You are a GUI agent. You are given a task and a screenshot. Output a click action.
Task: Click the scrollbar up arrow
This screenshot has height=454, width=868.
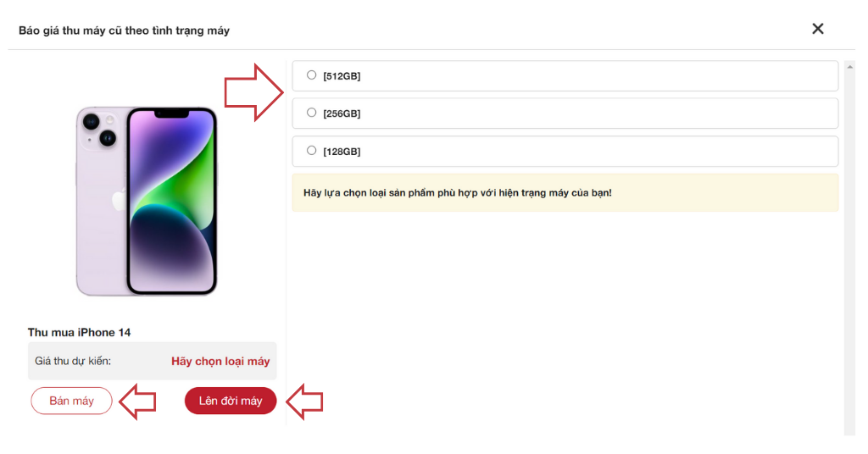(x=849, y=66)
